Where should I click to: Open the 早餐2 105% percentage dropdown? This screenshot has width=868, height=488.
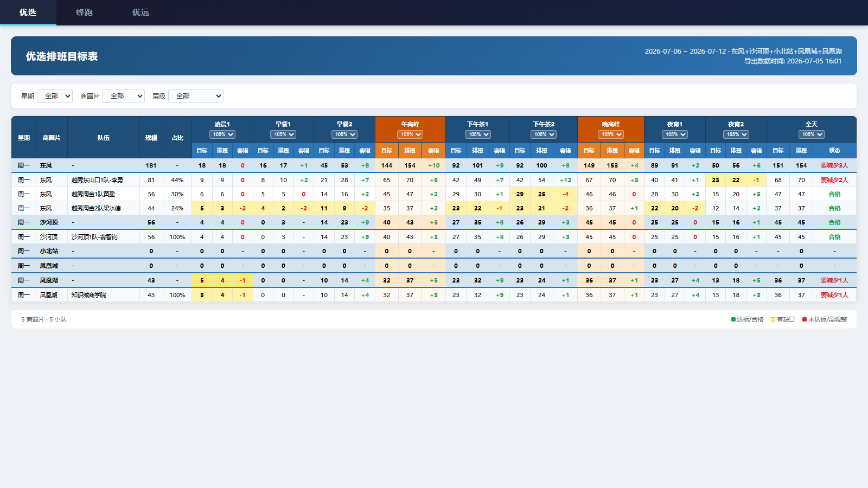pyautogui.click(x=344, y=134)
